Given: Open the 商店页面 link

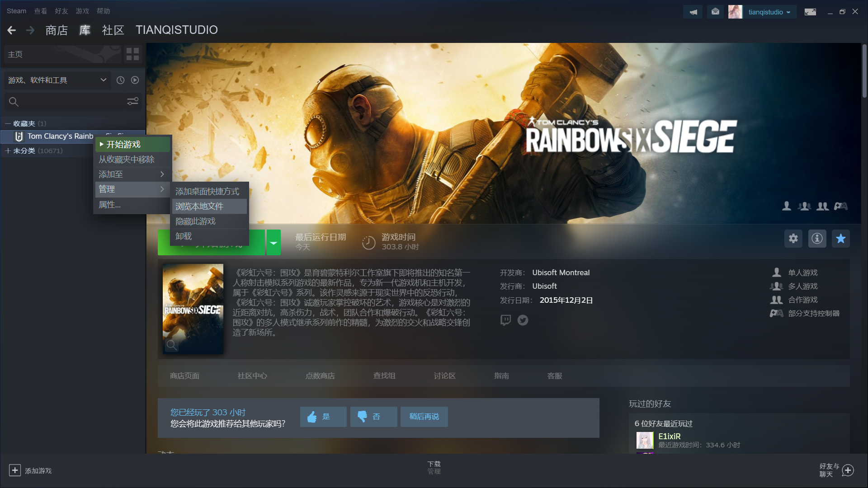Looking at the screenshot, I should 184,376.
